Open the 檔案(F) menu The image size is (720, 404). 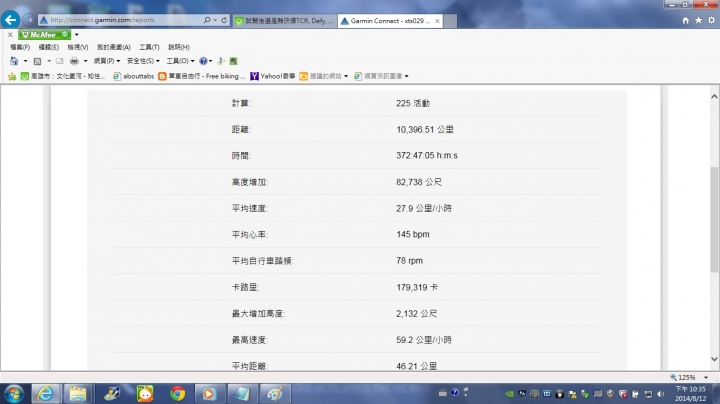coord(20,47)
